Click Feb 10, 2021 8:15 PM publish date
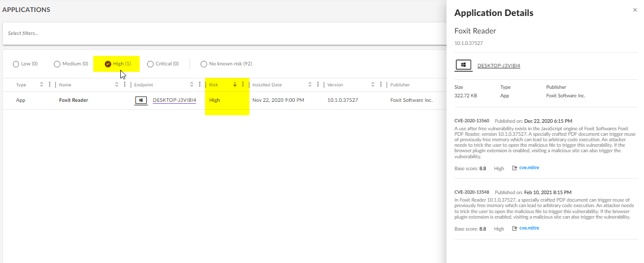This screenshot has height=263, width=644. coord(548,192)
